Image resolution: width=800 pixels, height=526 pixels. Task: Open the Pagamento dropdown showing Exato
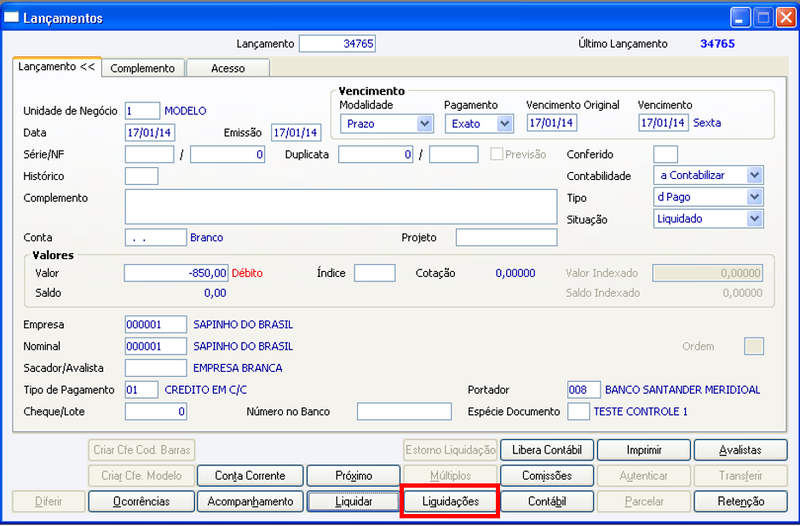(x=504, y=123)
